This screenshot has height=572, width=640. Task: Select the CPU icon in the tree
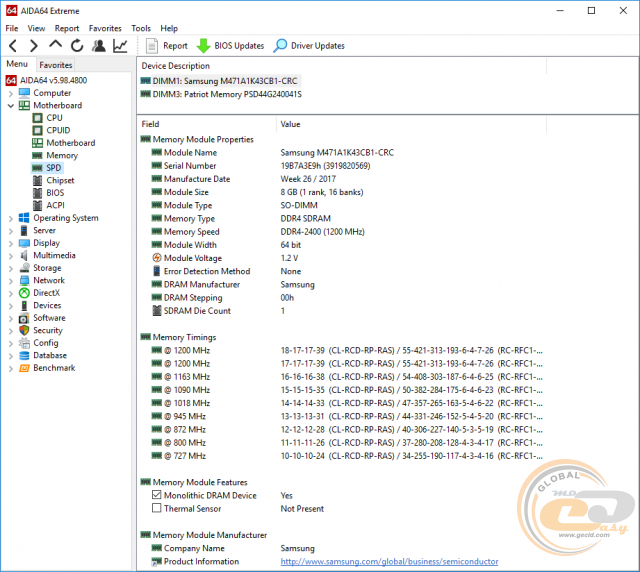(38, 118)
